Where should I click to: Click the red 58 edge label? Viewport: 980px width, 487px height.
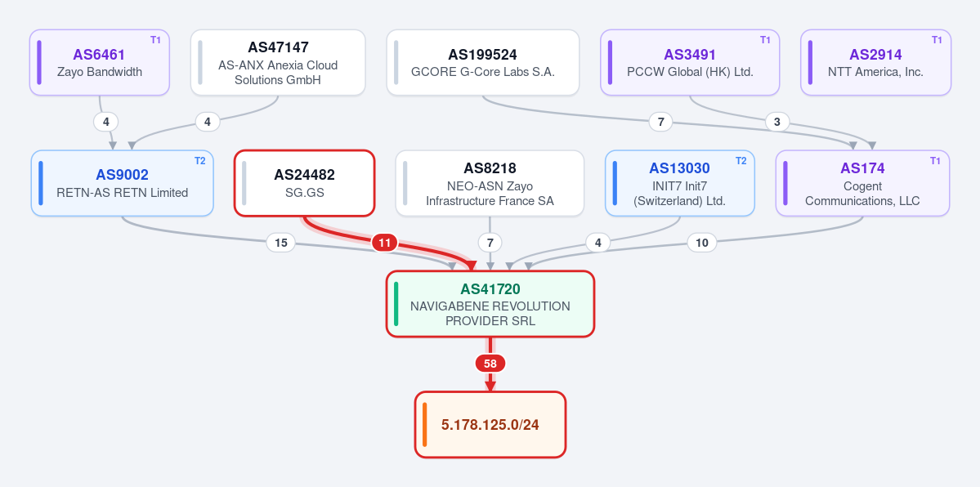coord(490,364)
